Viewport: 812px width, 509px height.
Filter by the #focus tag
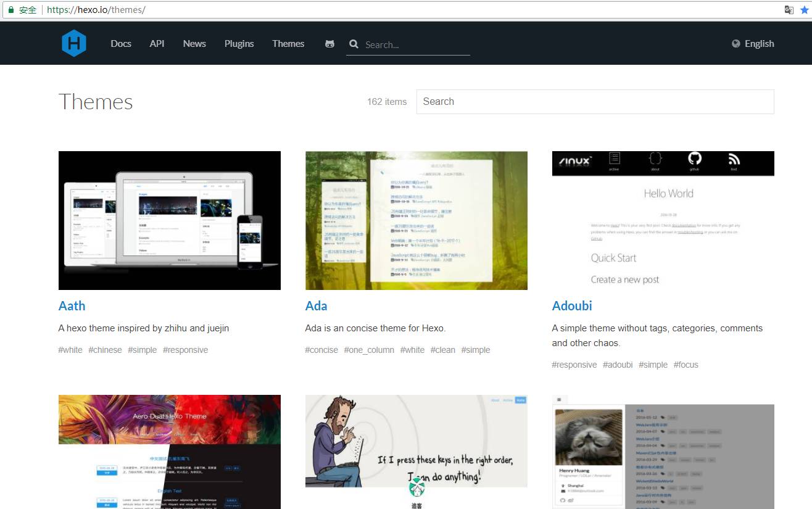(x=686, y=365)
